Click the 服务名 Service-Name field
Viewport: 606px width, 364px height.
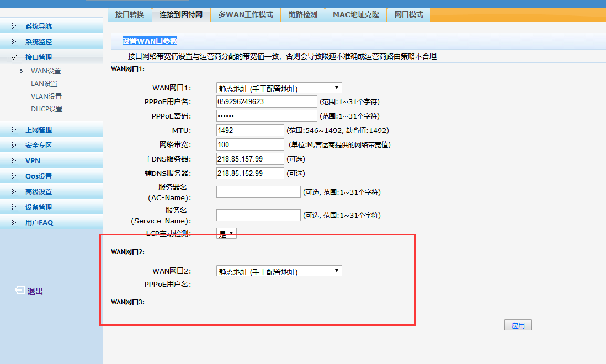(x=258, y=215)
